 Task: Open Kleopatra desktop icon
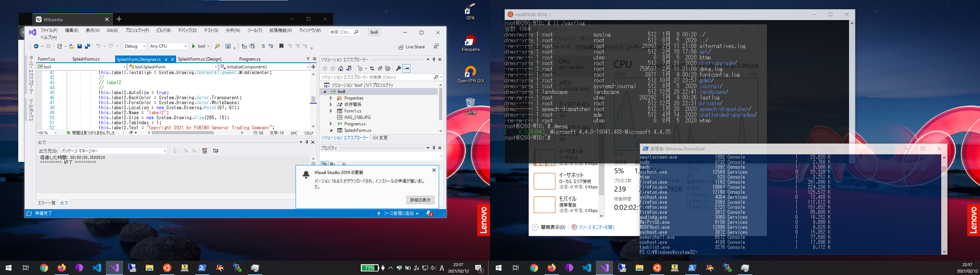coord(470,43)
